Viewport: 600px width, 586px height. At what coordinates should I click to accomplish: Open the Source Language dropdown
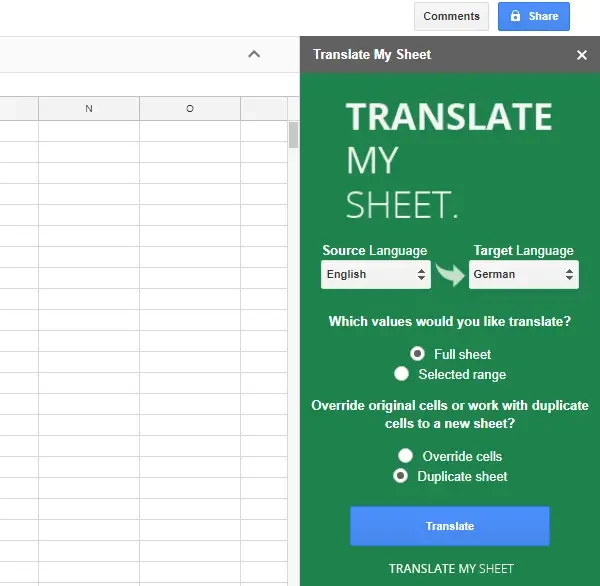tap(375, 274)
